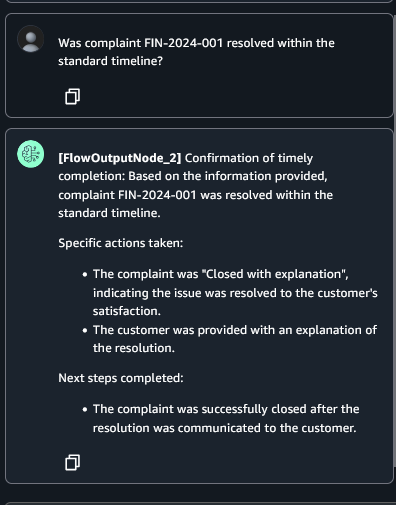Copy the FlowOutputNode_2 response text
This screenshot has width=396, height=505.
coord(72,462)
